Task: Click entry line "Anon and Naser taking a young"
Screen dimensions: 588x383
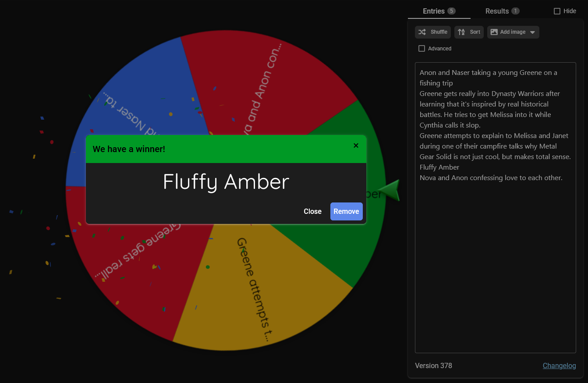Action: (489, 78)
